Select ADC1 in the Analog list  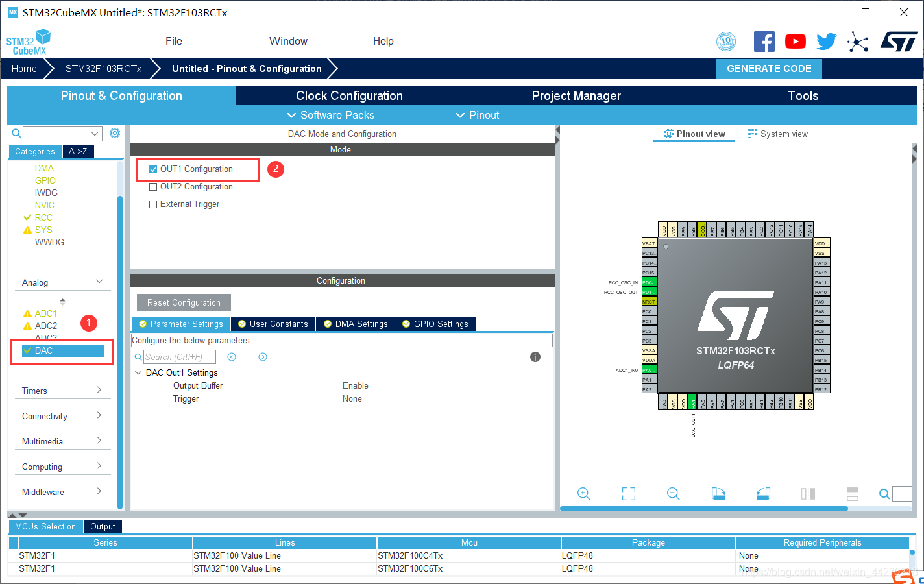45,313
